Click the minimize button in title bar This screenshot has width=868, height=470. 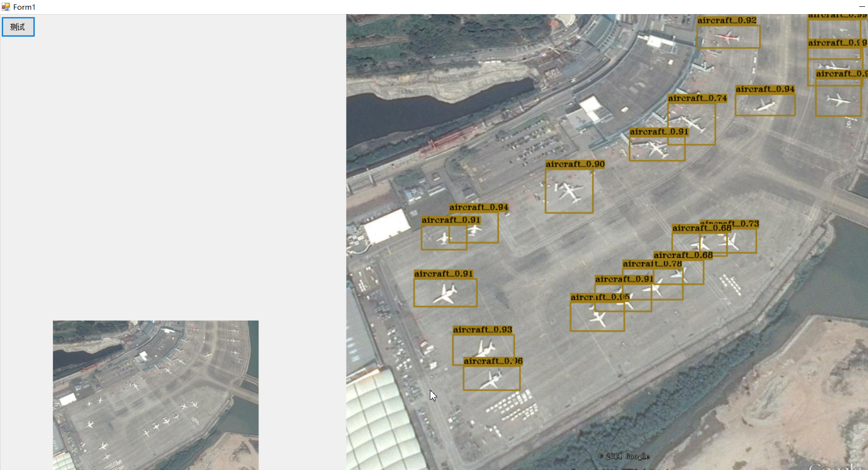click(862, 7)
